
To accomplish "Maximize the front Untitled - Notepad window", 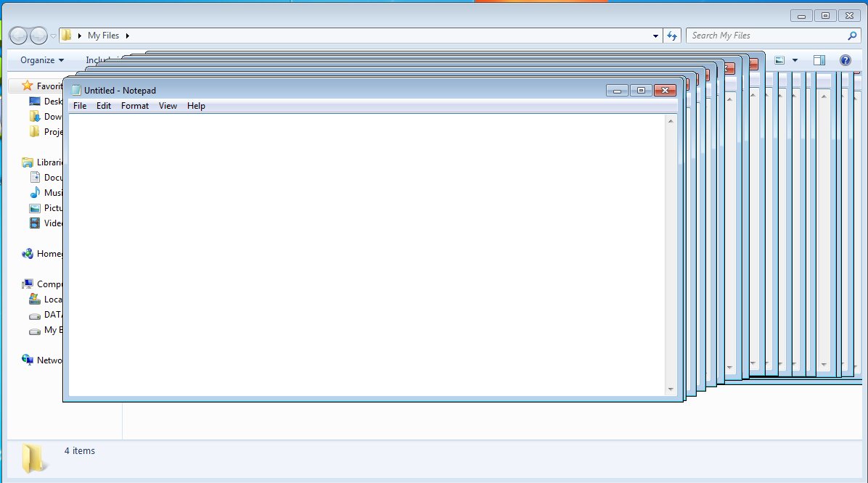I will tap(641, 90).
